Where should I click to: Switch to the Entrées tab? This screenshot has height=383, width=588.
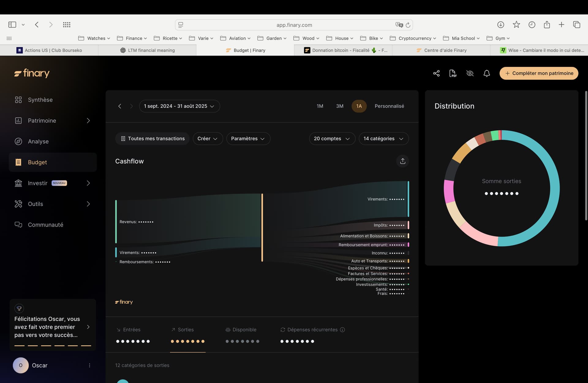click(x=131, y=330)
